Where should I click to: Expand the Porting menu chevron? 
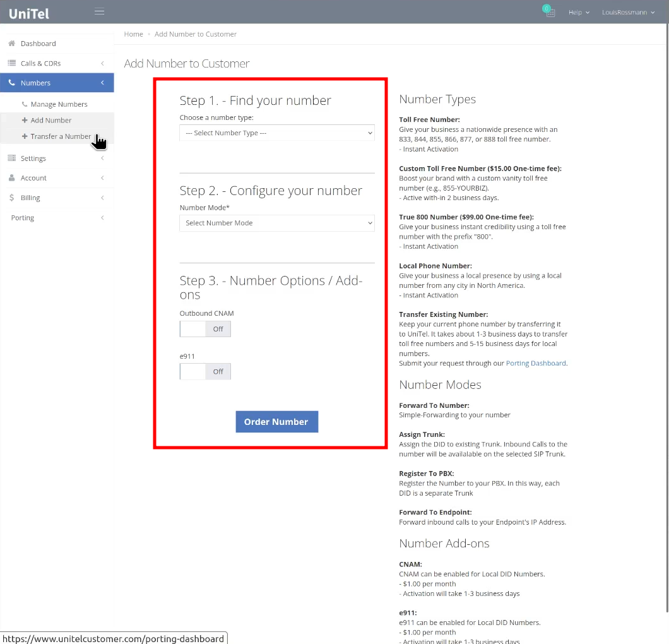[102, 218]
